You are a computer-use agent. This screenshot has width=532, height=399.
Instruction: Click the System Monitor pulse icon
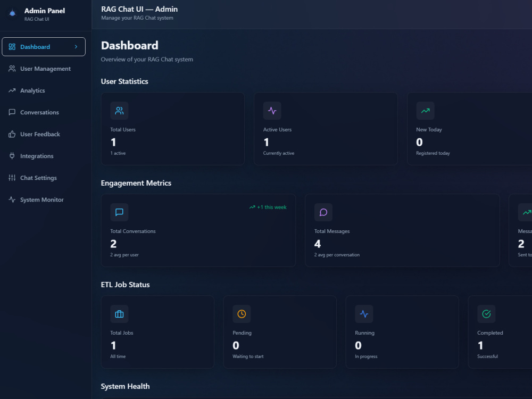[x=12, y=199]
